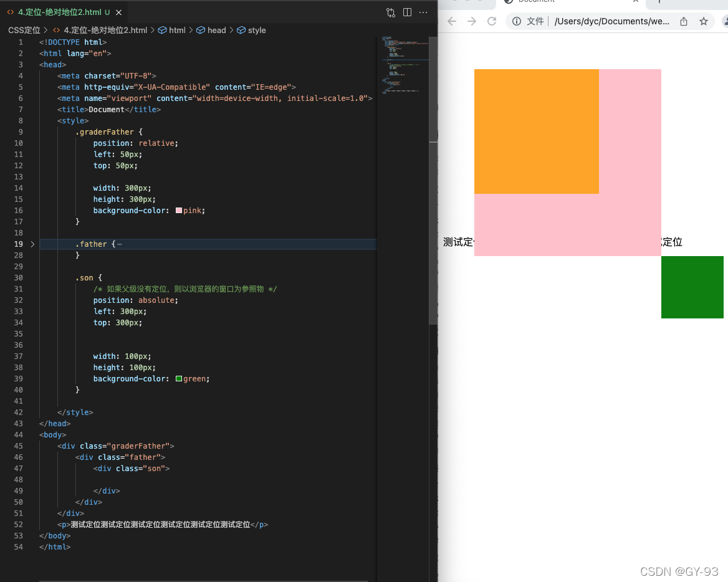The image size is (728, 582).
Task: Reload the browser page
Action: (x=492, y=21)
